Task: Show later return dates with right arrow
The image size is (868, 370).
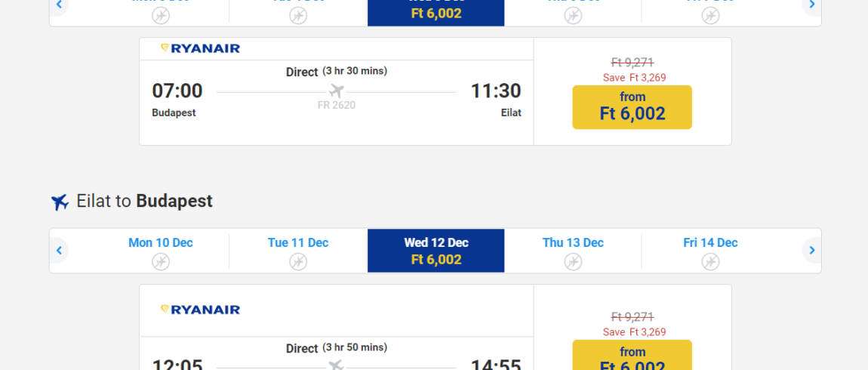Action: coord(811,251)
